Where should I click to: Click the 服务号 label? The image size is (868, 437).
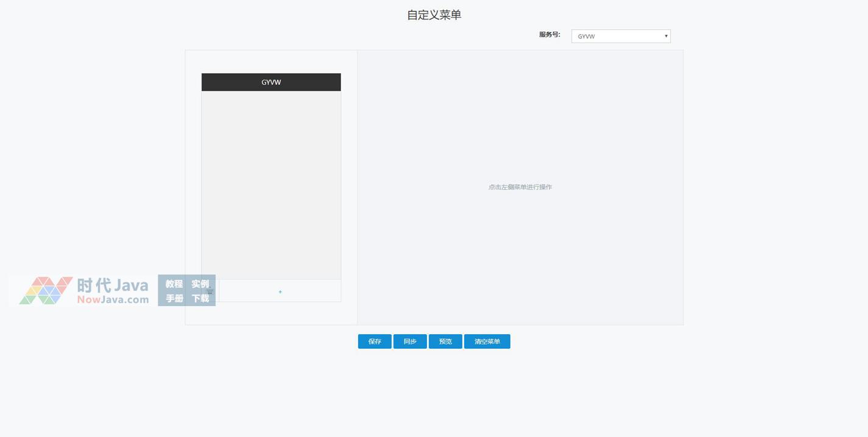tap(549, 35)
